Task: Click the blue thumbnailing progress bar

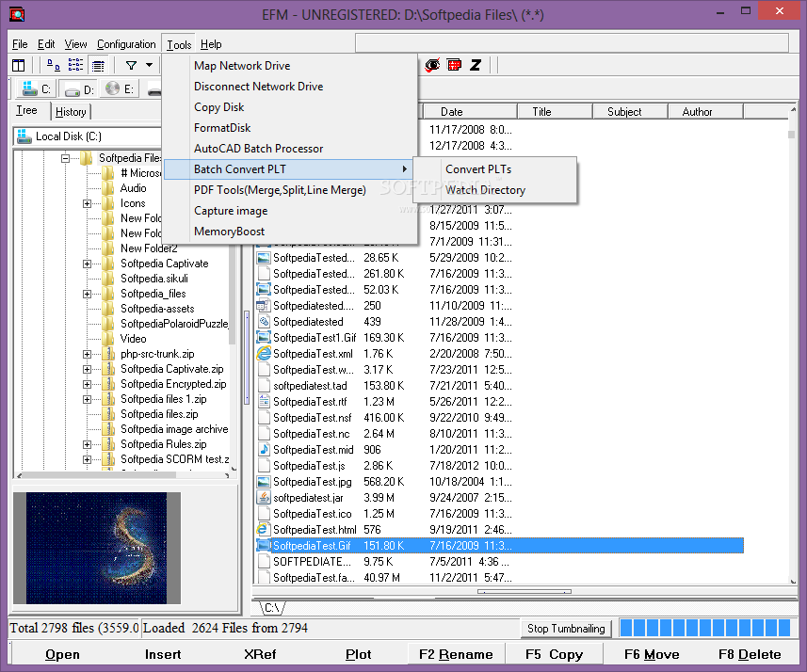Action: 705,629
